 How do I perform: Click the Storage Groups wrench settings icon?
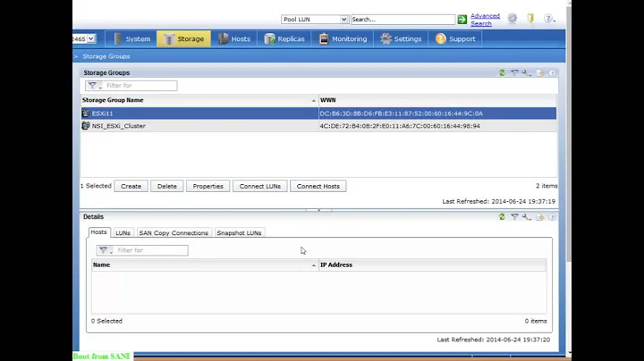click(527, 73)
